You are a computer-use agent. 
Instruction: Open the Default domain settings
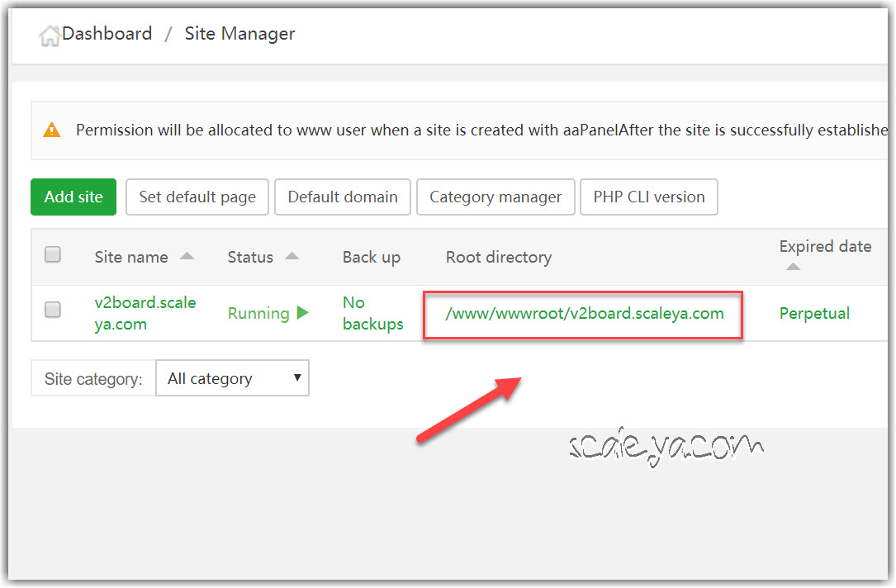(343, 197)
